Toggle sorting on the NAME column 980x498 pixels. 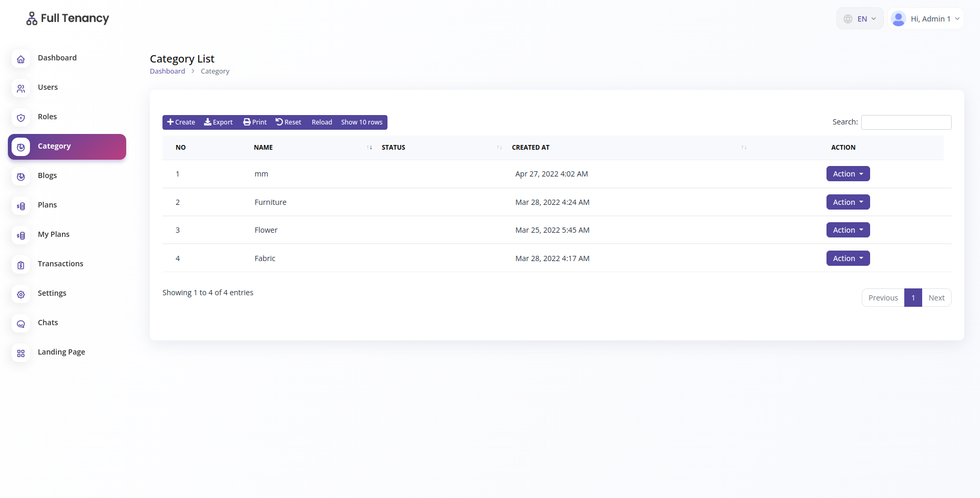(x=369, y=147)
